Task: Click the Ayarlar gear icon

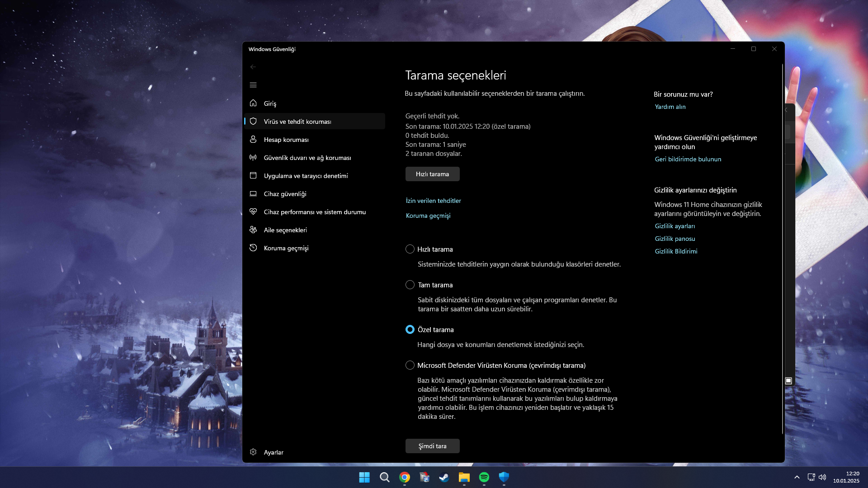Action: point(253,452)
